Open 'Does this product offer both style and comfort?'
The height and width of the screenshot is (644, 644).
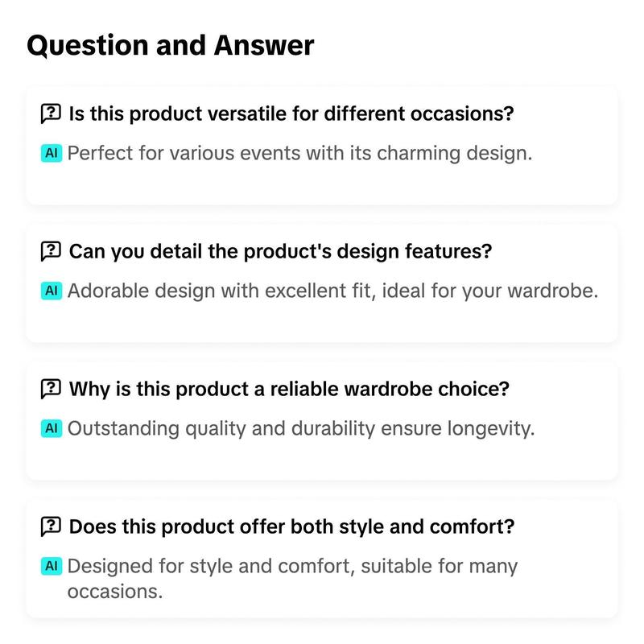tap(291, 526)
